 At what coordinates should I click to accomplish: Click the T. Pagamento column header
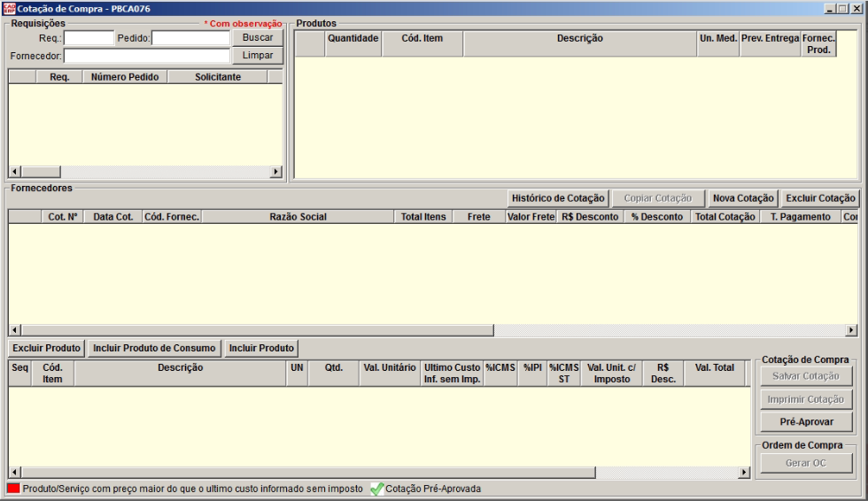pos(801,217)
